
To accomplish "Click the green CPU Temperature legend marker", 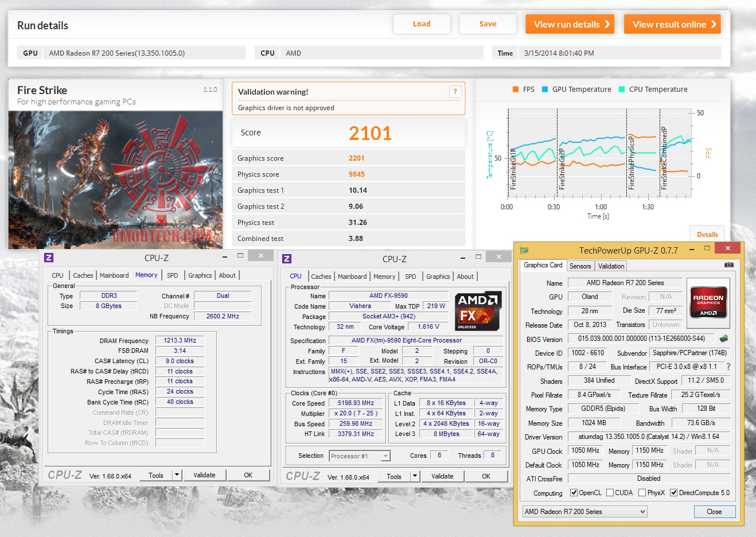I will [621, 89].
